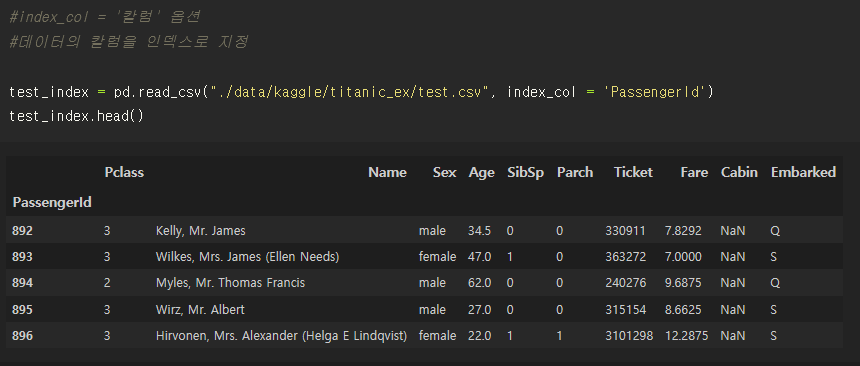Click Pclass value 2 in row 894

click(x=107, y=283)
